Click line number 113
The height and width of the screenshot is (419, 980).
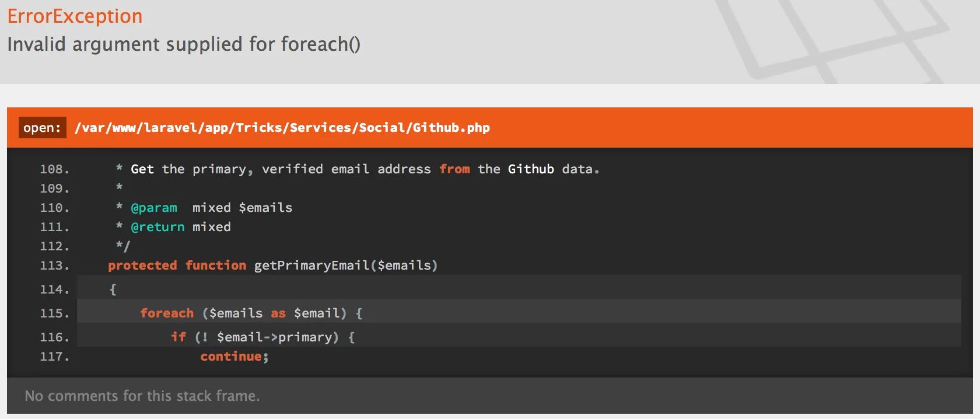[54, 266]
